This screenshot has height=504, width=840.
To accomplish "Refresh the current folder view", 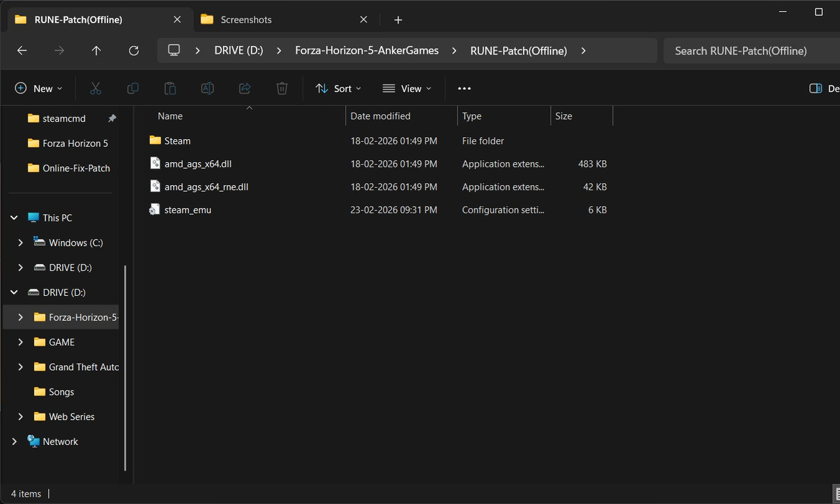I will (134, 51).
